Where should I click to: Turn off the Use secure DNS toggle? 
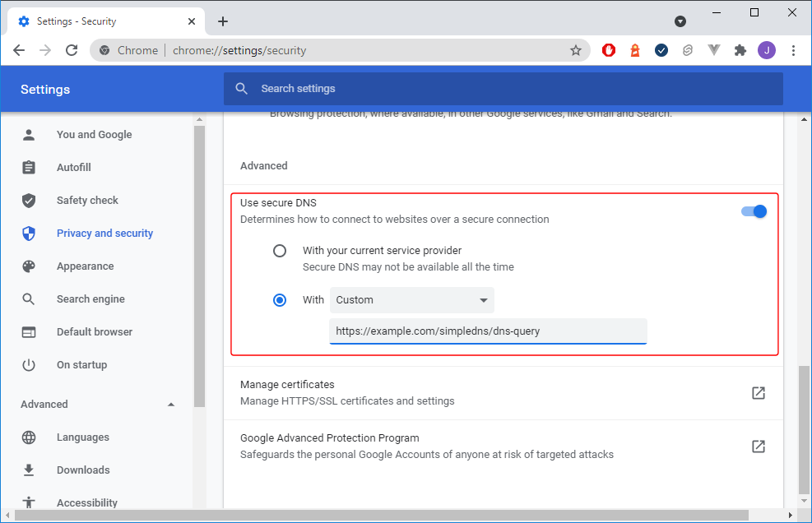click(x=754, y=211)
